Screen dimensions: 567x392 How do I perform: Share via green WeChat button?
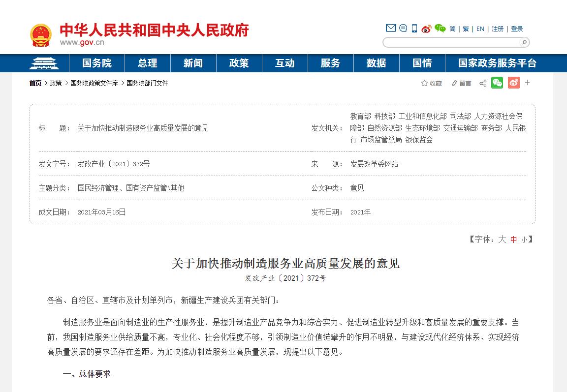tap(497, 83)
